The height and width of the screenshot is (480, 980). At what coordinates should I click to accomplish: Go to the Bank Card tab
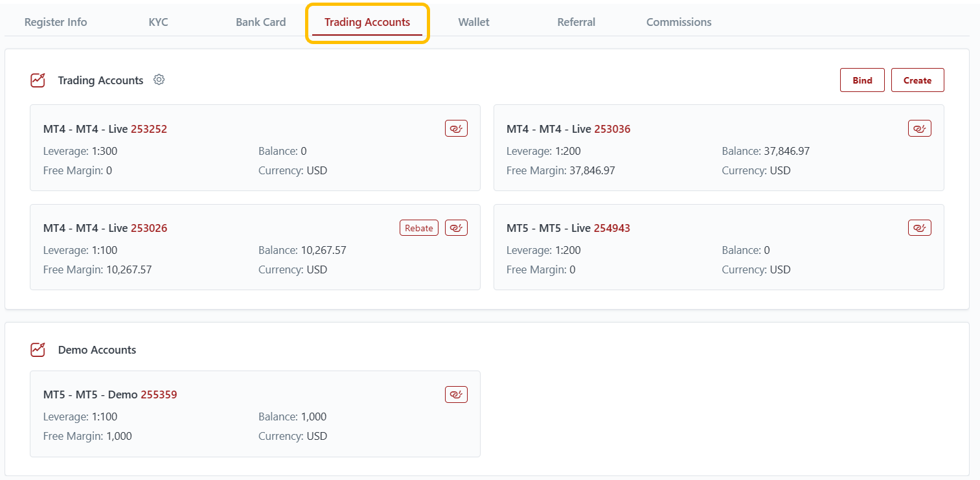click(x=260, y=22)
